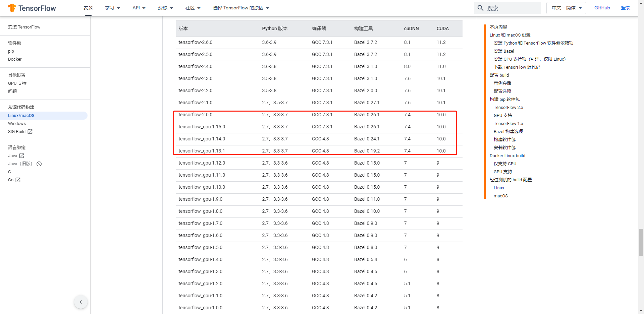Jump to the macOS TOC entry
Viewport: 644px width, 314px height.
pyautogui.click(x=500, y=196)
